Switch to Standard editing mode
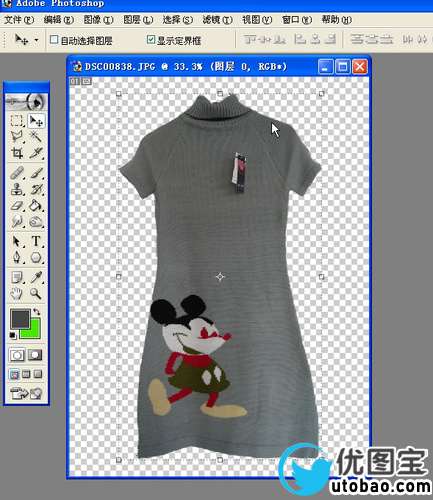The image size is (433, 500). pyautogui.click(x=17, y=355)
